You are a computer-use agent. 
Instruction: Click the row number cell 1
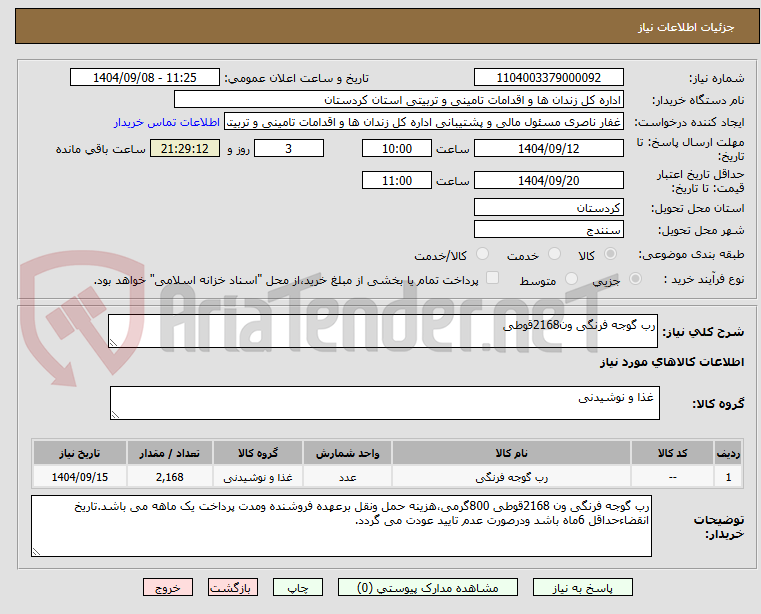(x=728, y=477)
